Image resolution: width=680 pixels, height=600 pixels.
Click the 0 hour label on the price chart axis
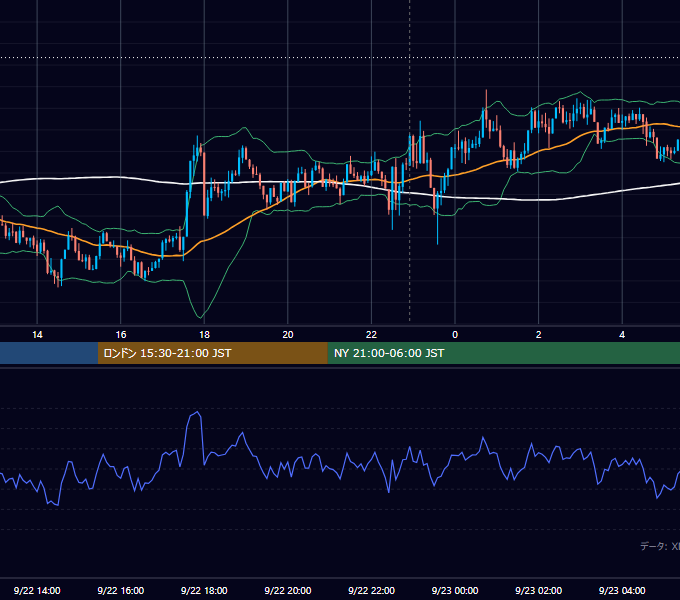click(455, 335)
